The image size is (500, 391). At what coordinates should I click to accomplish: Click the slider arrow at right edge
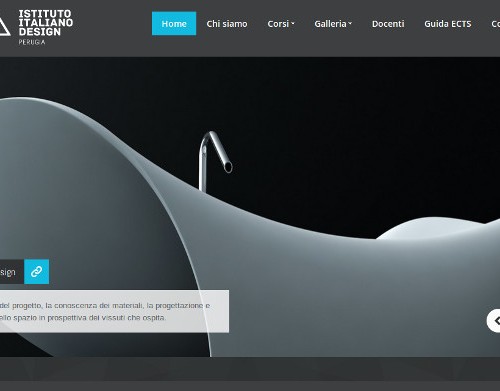coord(494,321)
